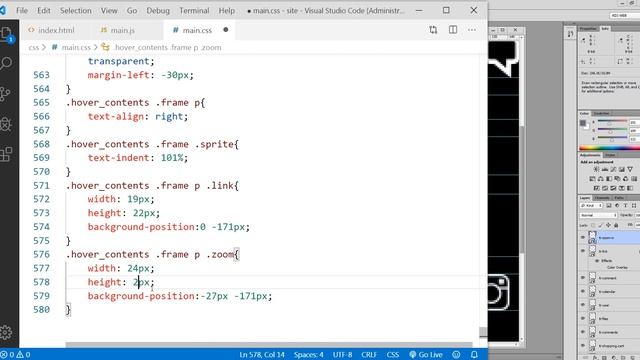This screenshot has width=640, height=360.
Task: Hide the tr-calendar layer
Action: tap(583, 291)
